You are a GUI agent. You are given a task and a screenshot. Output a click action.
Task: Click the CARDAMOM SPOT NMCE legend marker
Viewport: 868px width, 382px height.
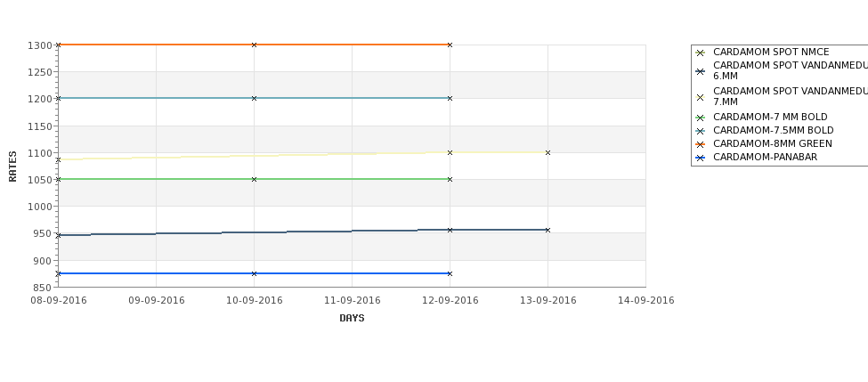700,53
